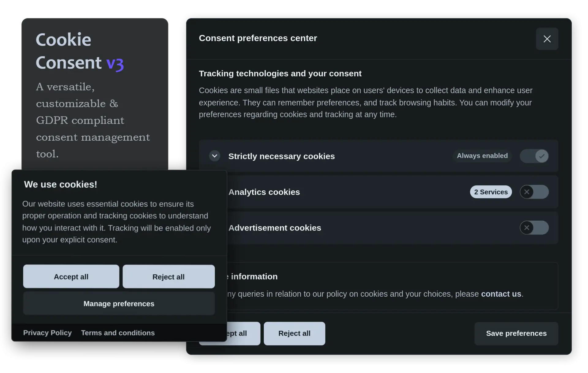
Task: Open Terms and conditions
Action: 118,333
